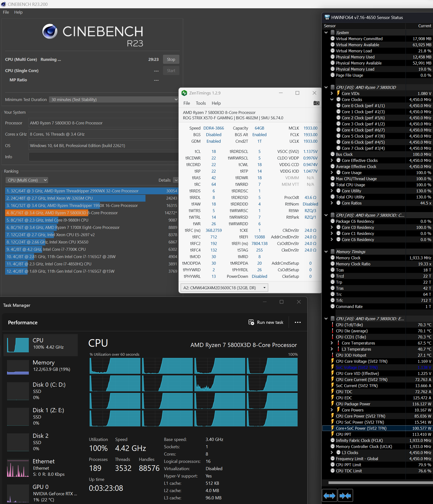Viewport: 433px width, 504px height.
Task: Click the Memory Clock sensor icon
Action: coord(332,258)
